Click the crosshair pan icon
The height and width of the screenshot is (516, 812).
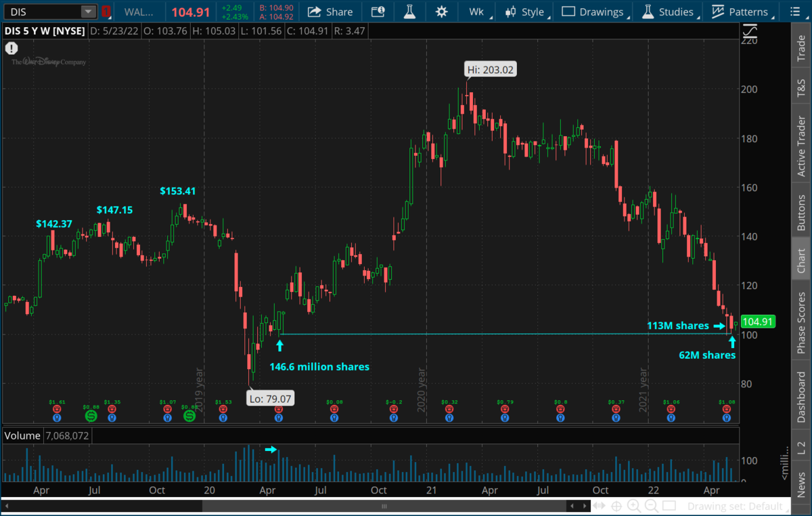[616, 506]
